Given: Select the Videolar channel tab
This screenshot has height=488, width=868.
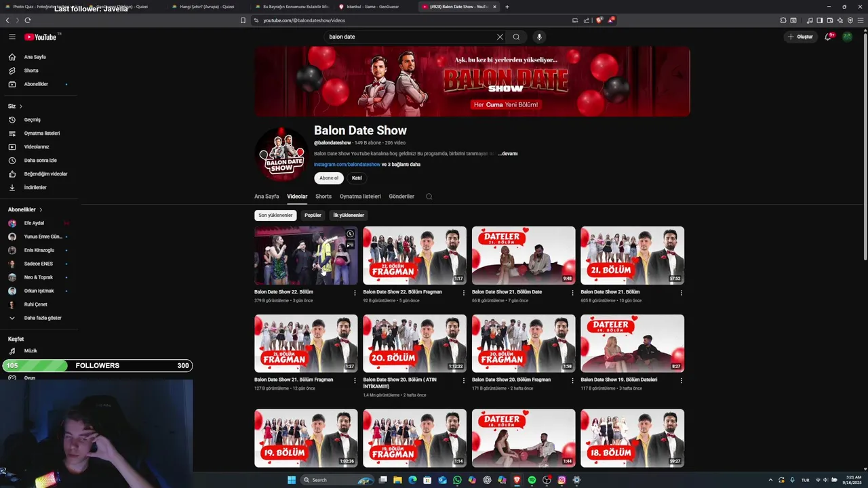Looking at the screenshot, I should click(x=297, y=197).
